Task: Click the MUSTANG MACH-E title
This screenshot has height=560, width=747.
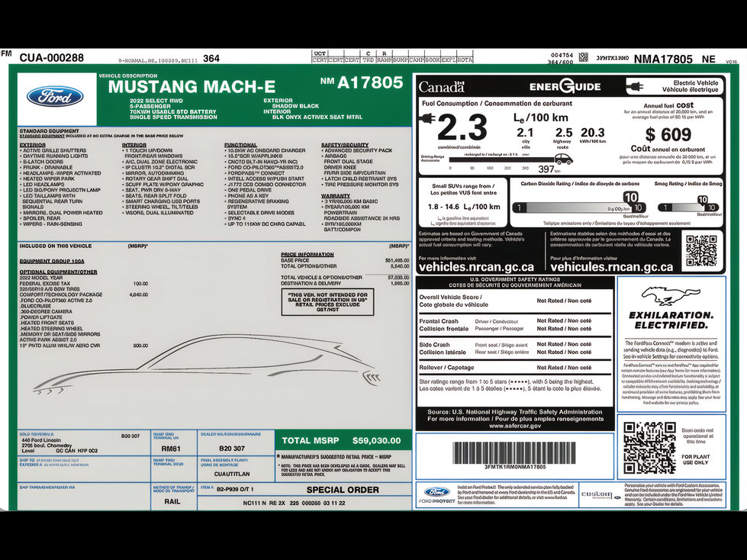Action: click(x=192, y=87)
